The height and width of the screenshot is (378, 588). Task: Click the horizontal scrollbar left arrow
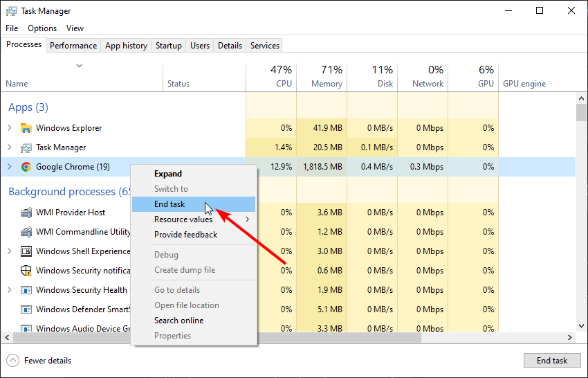tap(7, 337)
